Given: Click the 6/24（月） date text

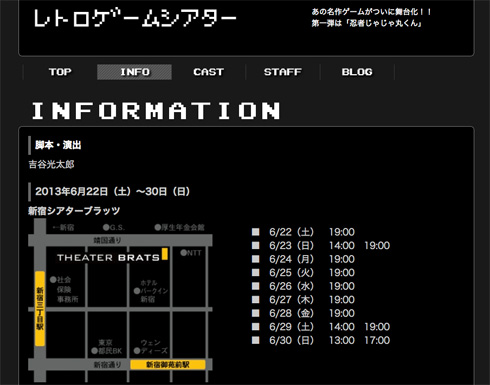Looking at the screenshot, I should pos(292,259).
